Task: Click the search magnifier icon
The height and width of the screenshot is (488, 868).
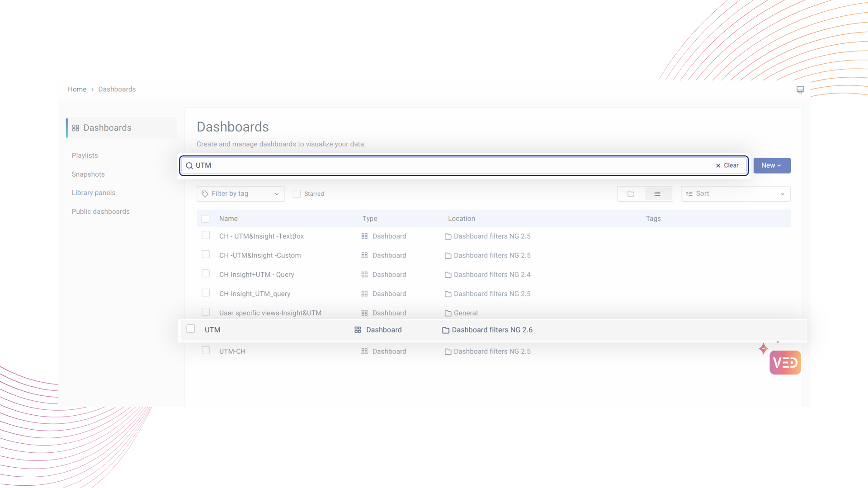Action: point(189,166)
